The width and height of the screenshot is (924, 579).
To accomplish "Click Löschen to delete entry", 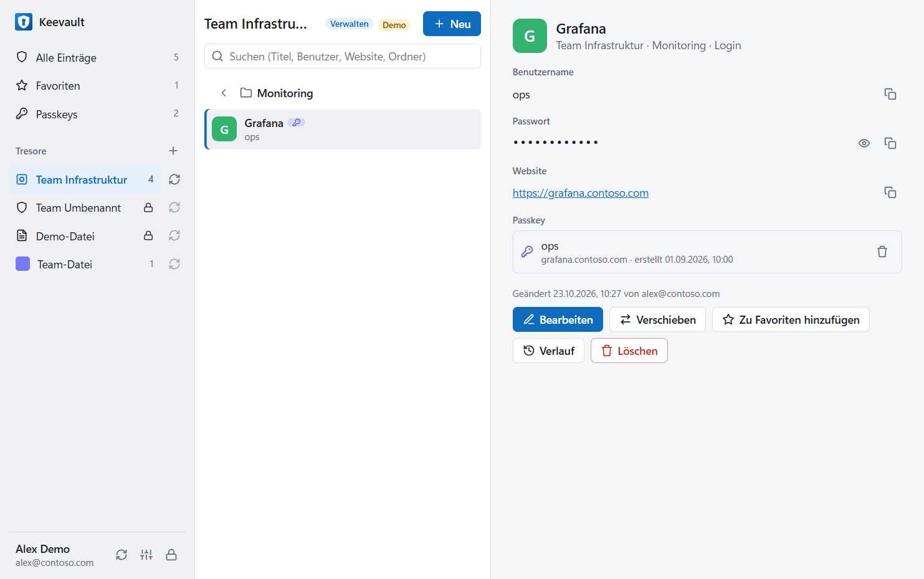I will click(x=629, y=351).
